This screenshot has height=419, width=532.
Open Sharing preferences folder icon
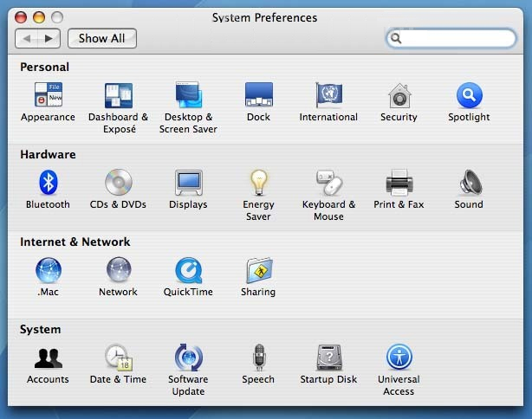coord(259,270)
